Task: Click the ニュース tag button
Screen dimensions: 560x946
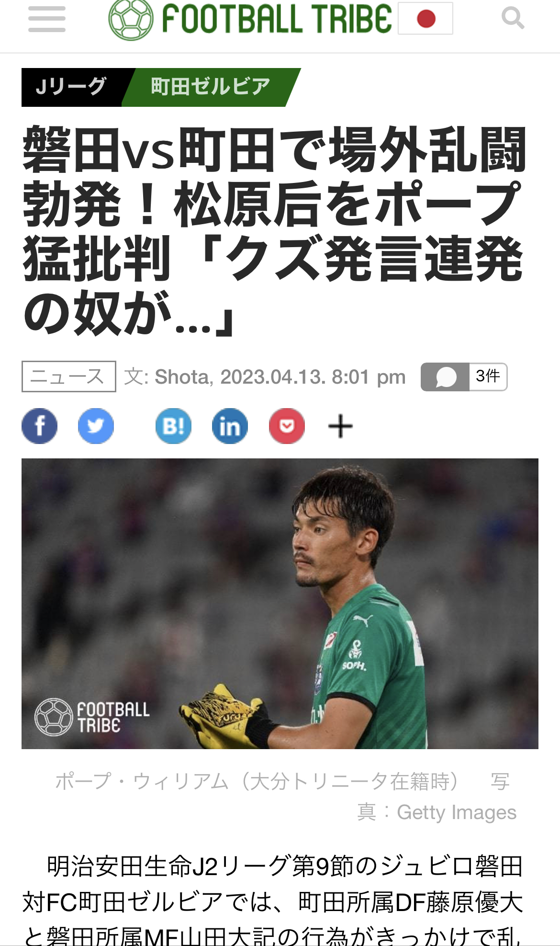Action: tap(68, 376)
